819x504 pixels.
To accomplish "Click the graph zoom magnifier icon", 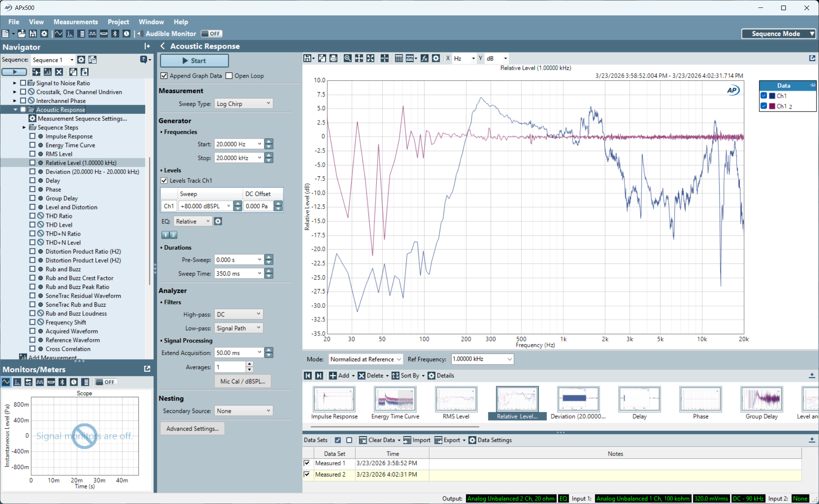I will pos(347,58).
